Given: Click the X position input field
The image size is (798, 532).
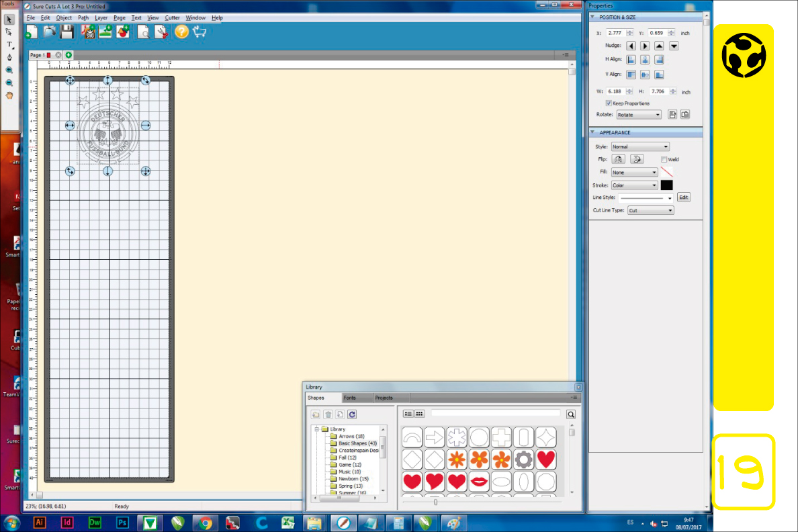Looking at the screenshot, I should click(x=616, y=33).
